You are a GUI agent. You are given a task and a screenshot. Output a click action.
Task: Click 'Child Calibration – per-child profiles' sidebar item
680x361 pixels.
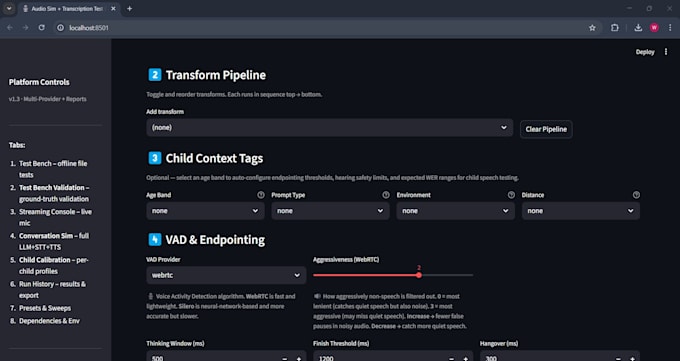point(53,266)
